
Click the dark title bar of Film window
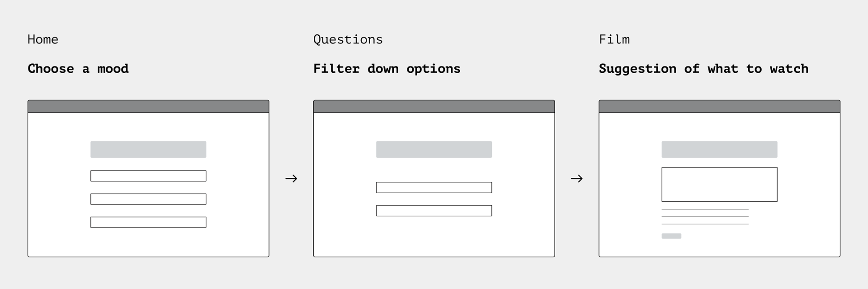pyautogui.click(x=720, y=106)
